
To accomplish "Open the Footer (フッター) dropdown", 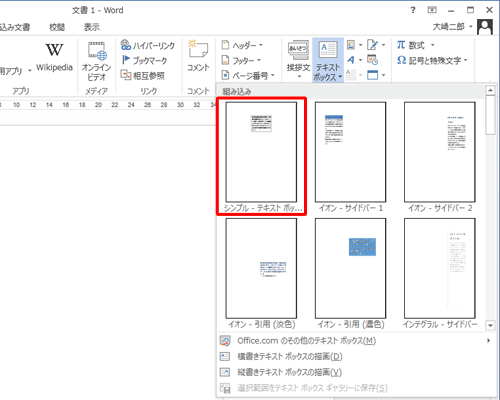I will (241, 60).
